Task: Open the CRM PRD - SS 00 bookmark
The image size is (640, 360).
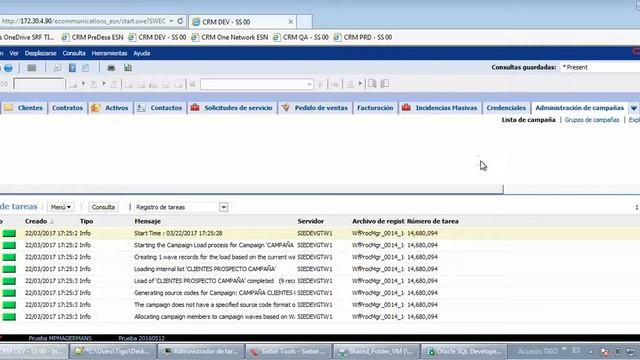Action: click(363, 37)
